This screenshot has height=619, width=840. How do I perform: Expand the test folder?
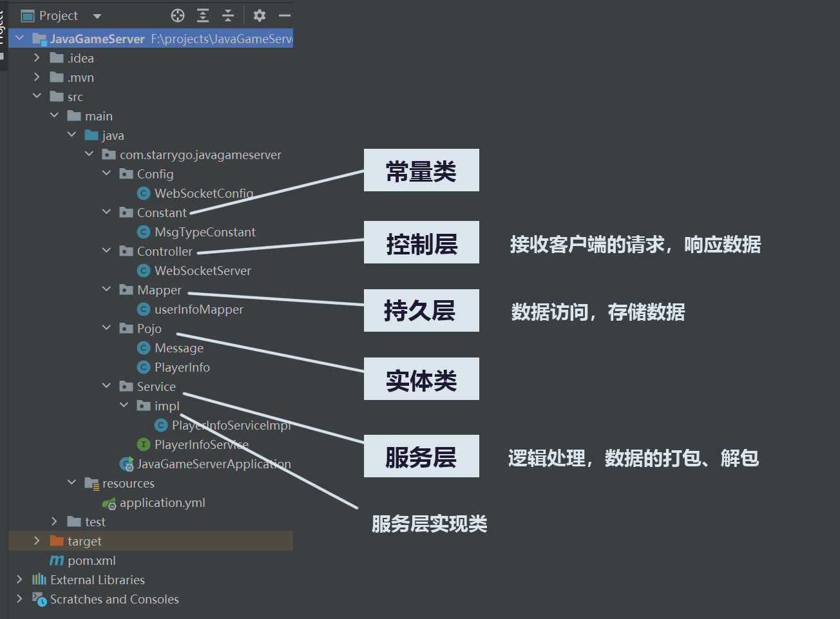click(x=54, y=522)
